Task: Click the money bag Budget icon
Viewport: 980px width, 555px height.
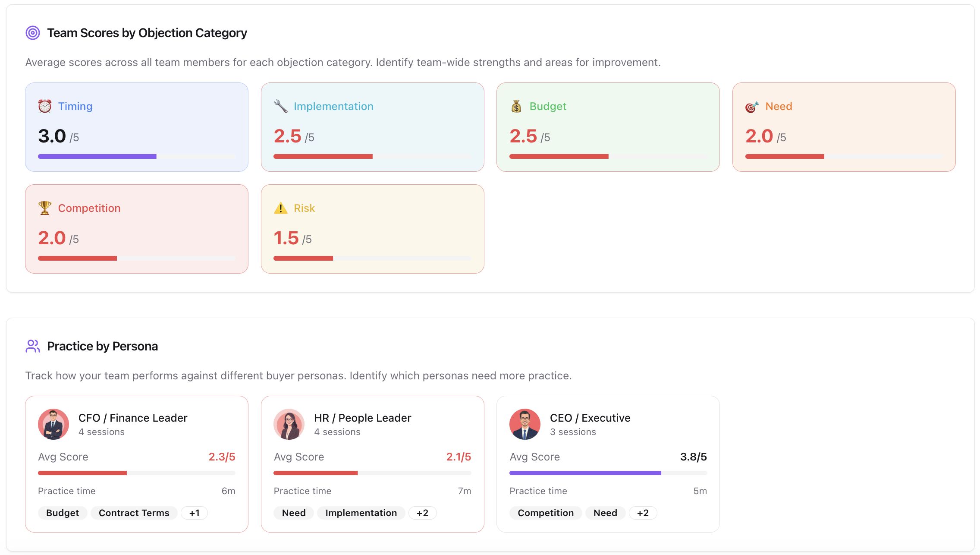Action: click(x=516, y=106)
